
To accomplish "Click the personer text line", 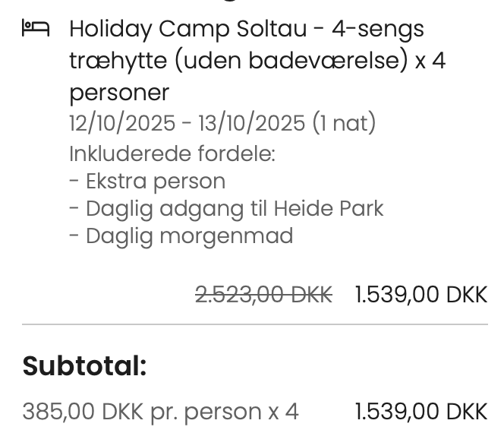I will click(119, 93).
